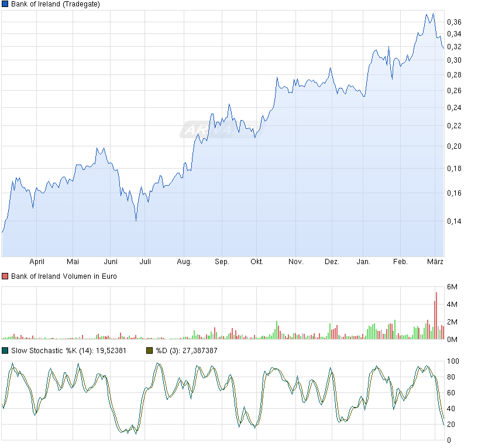Click the '%D (3): 27,387387' label
Image resolution: width=478 pixels, height=448 pixels.
(187, 351)
